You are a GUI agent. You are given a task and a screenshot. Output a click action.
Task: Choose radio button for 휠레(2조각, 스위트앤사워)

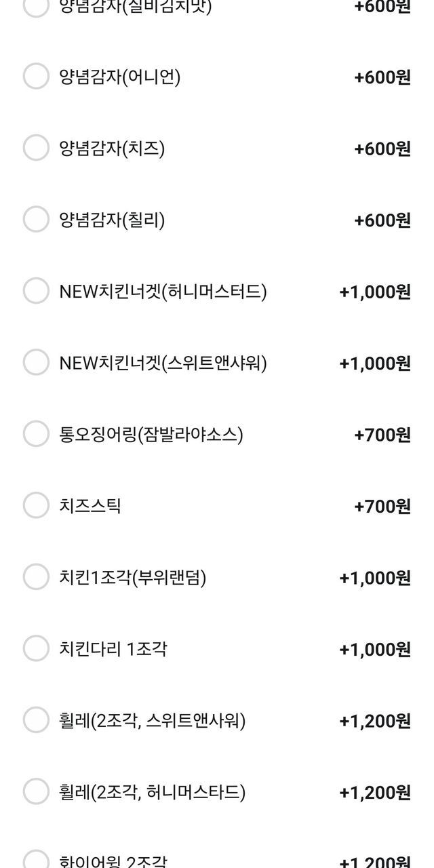coord(36,720)
